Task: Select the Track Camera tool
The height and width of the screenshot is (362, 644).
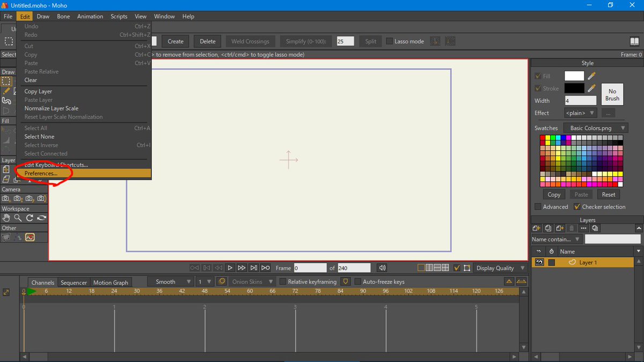Action: [x=6, y=198]
